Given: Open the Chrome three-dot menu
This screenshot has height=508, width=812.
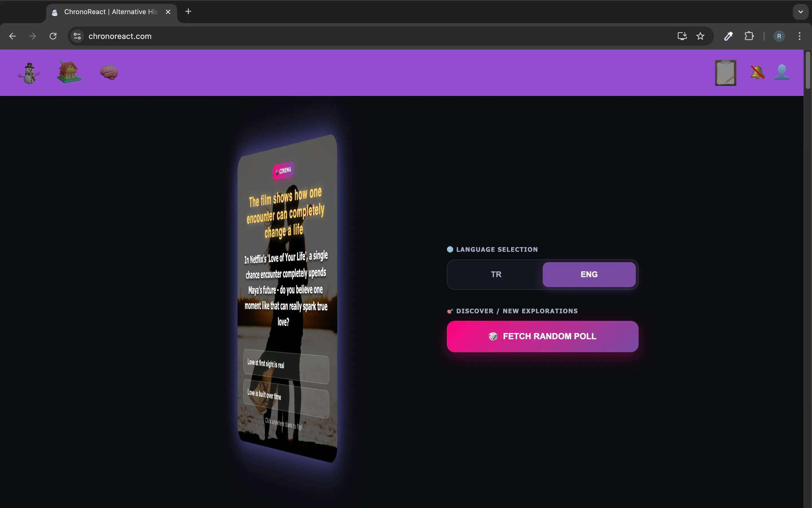Looking at the screenshot, I should tap(800, 36).
